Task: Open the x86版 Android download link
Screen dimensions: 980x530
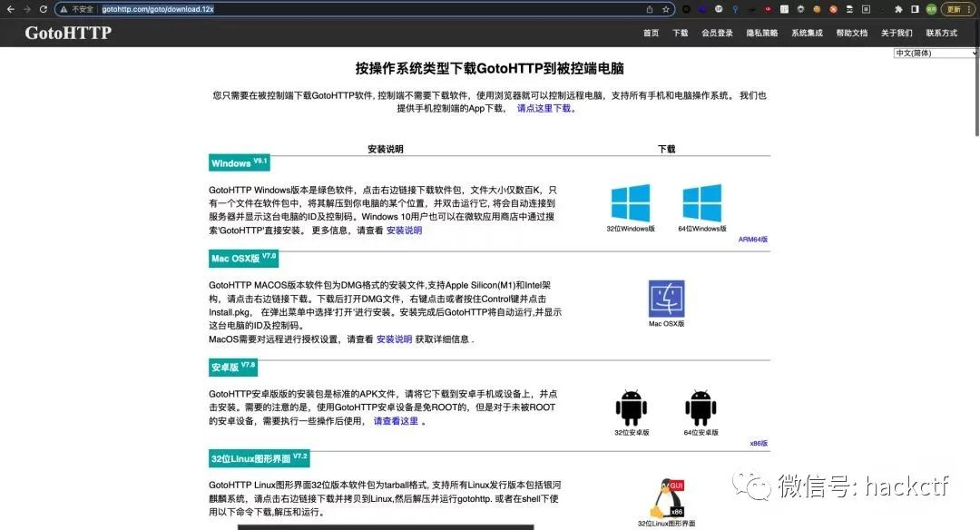Action: (x=759, y=443)
